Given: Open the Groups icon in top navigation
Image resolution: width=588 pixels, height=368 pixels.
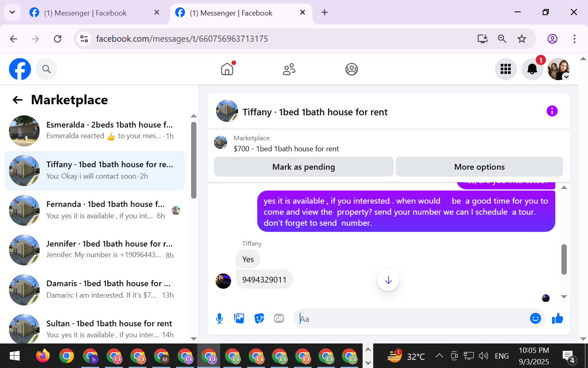Looking at the screenshot, I should [352, 69].
